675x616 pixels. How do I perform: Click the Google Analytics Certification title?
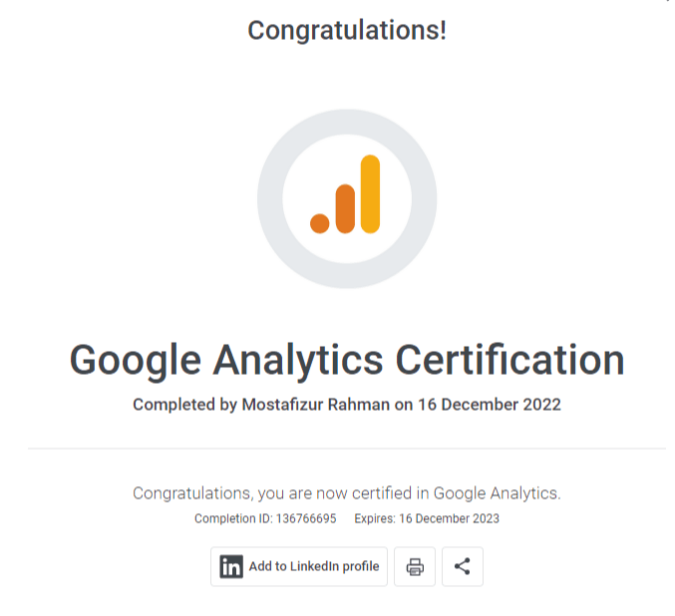tap(346, 360)
